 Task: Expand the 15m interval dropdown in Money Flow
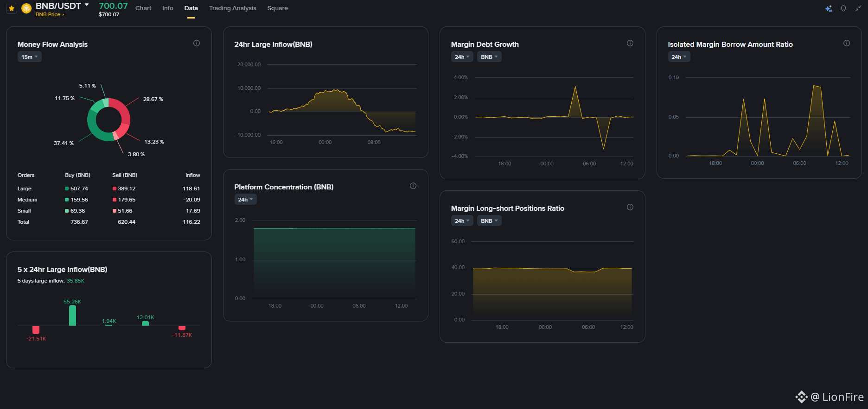(x=30, y=57)
